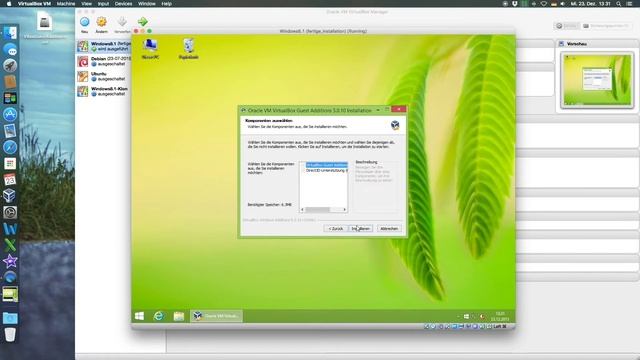The image size is (640, 360).
Task: Open Messages from the Dock
Action: (x=10, y=50)
